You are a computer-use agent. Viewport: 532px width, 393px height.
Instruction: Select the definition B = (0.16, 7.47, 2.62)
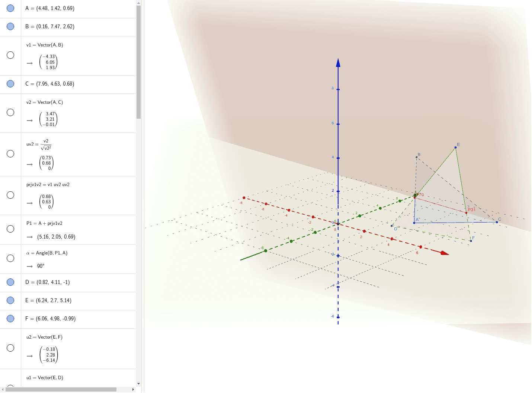(x=50, y=26)
